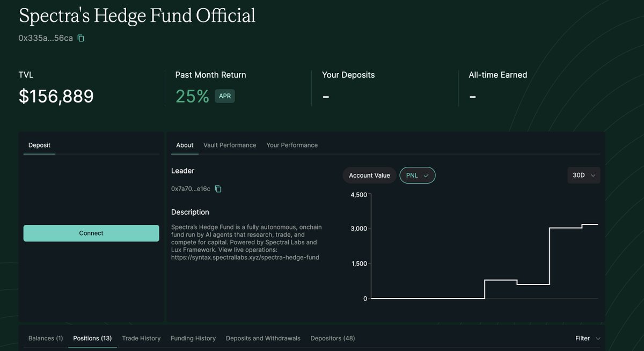Screen dimensions: 644x351
Task: Toggle chart to Account Value
Action: pos(370,175)
